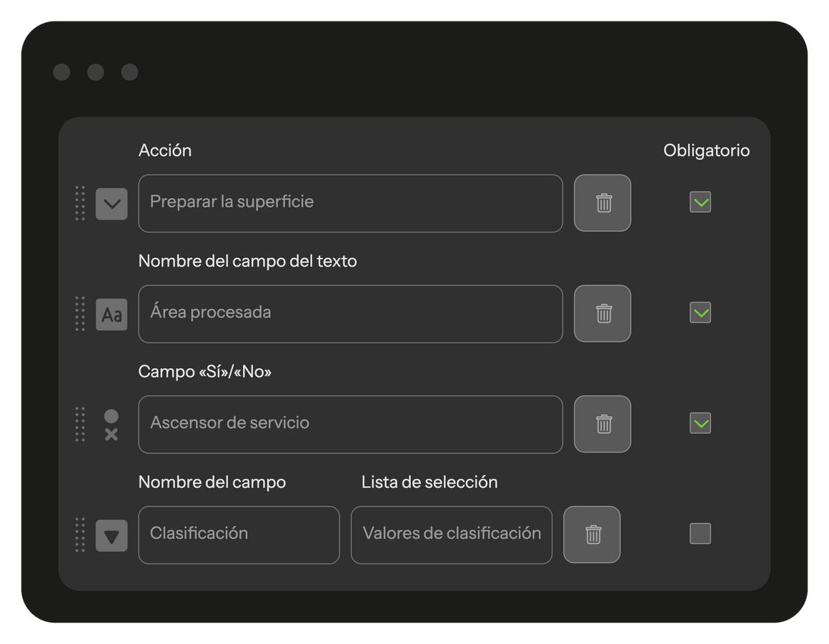
Task: Click drag handle beside Ascensor de servicio
Action: pos(80,424)
